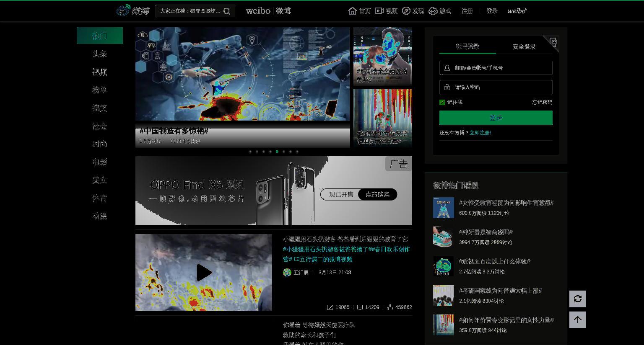Toggle the 记住我 checkbox
Viewport: 644px width, 345px height.
coord(442,102)
